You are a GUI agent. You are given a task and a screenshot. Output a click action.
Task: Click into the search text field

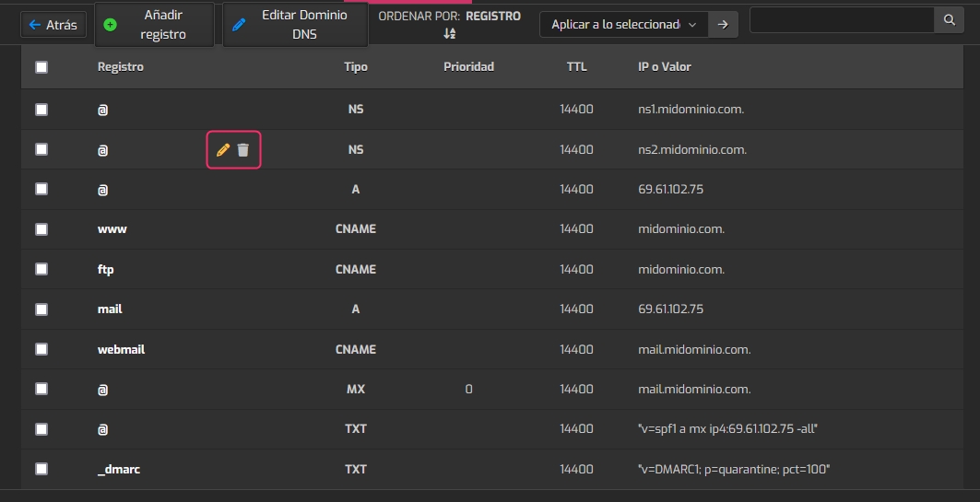pos(842,20)
